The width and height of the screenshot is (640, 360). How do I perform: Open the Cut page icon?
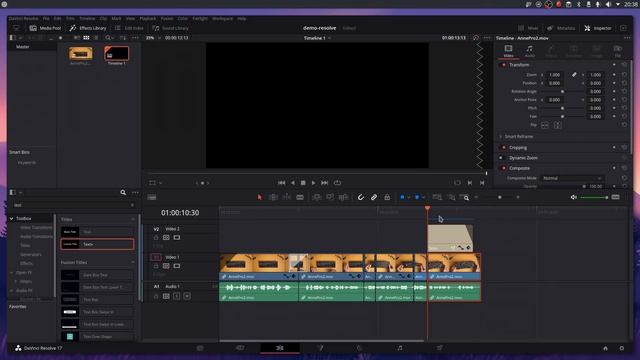(240, 348)
